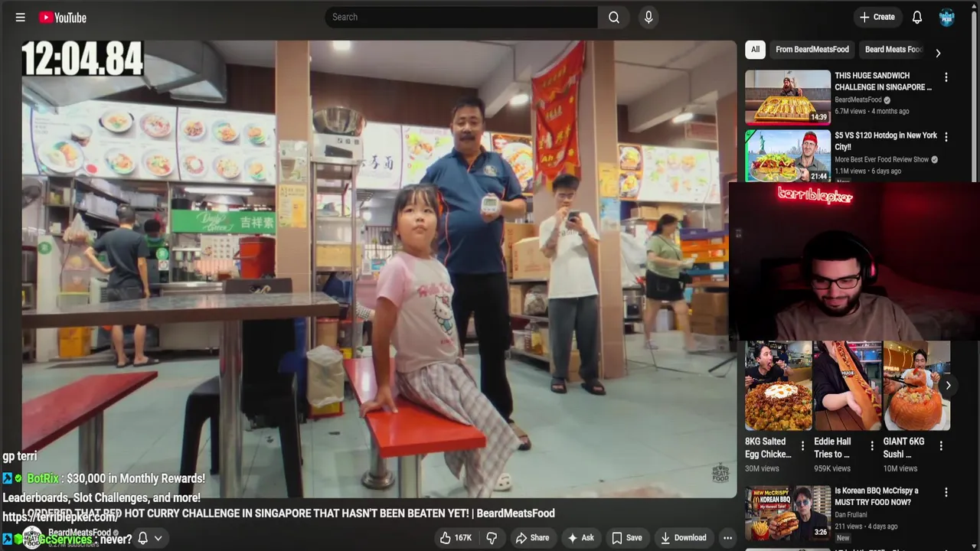Open the More Best Ever Food Review Show channel
Image resolution: width=980 pixels, height=551 pixels.
pyautogui.click(x=882, y=159)
